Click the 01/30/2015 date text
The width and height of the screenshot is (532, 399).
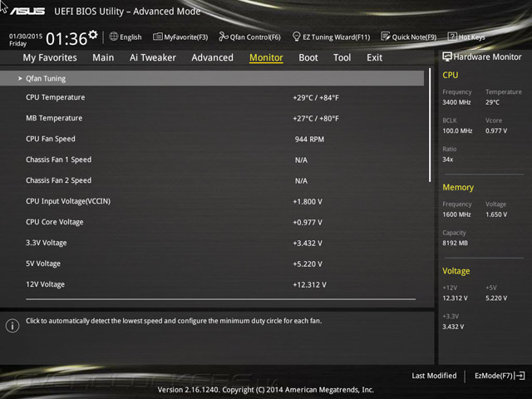[26, 36]
